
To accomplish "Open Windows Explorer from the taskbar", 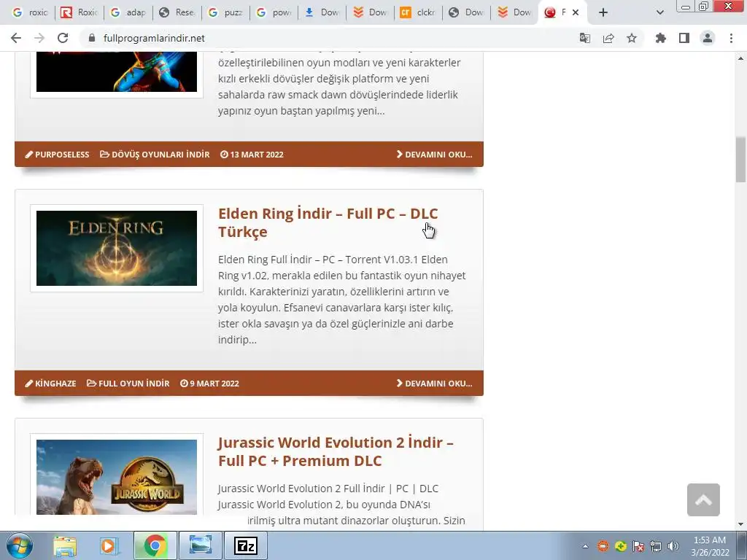I will (64, 545).
